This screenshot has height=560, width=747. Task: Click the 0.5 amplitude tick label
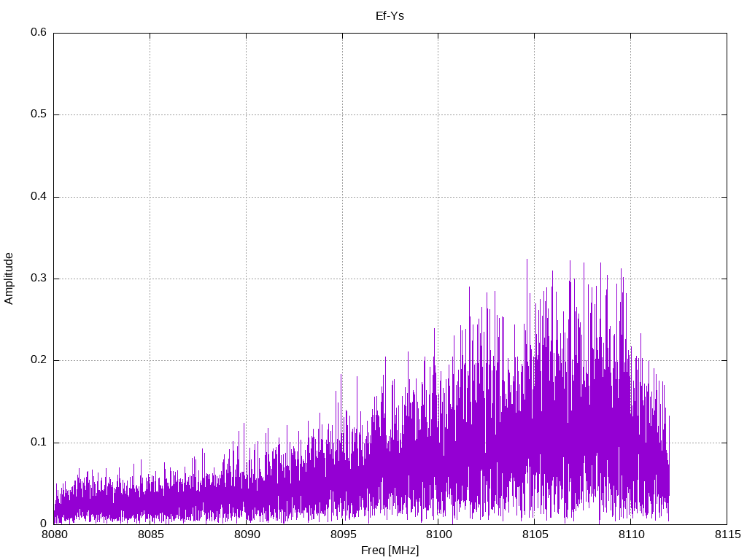point(39,114)
